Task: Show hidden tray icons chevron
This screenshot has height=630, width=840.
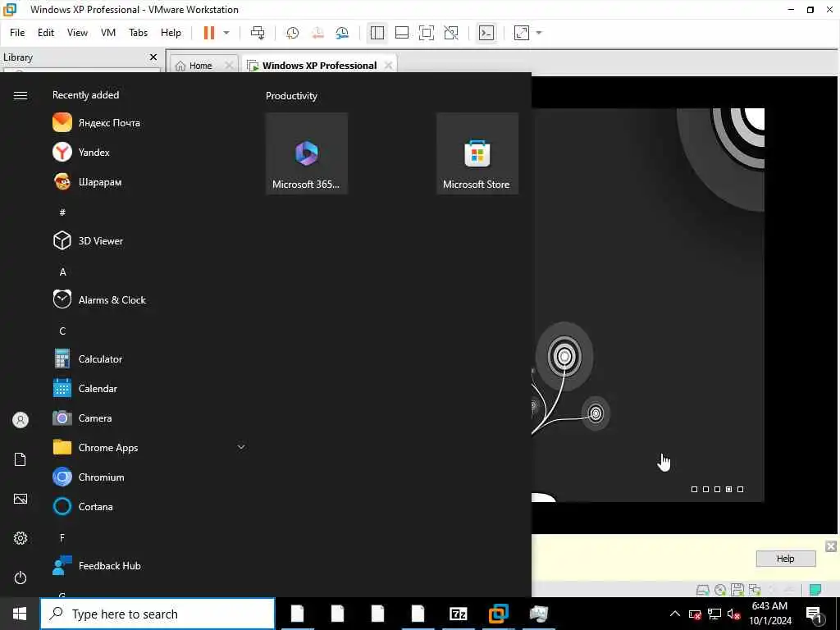Action: 675,614
